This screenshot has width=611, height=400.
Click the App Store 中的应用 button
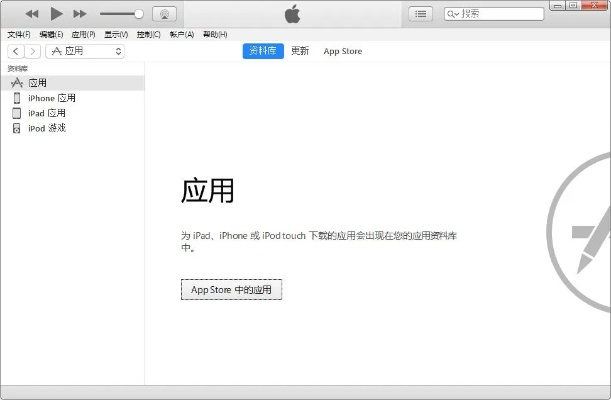231,290
